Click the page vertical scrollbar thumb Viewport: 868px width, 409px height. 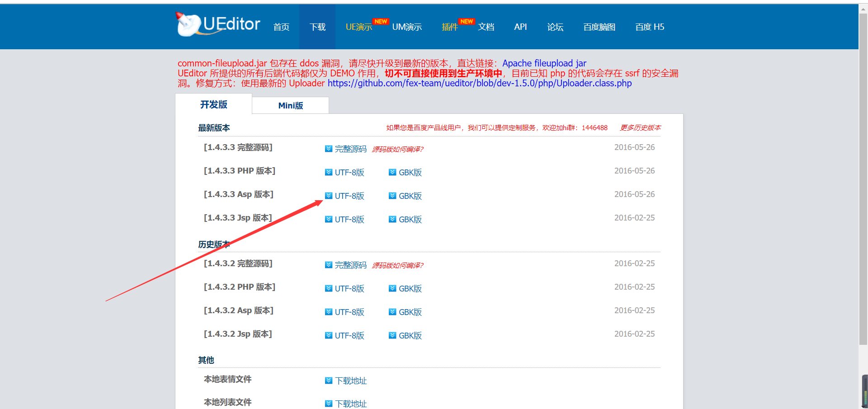click(863, 179)
